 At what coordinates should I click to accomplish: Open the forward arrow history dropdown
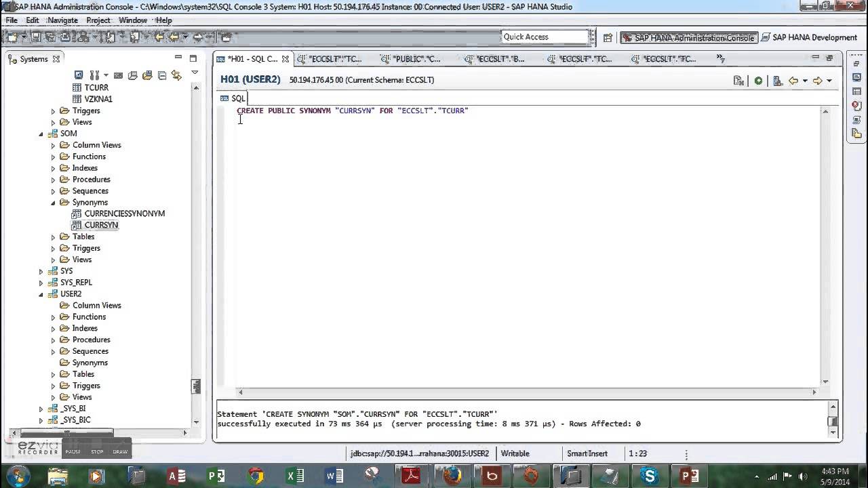[x=829, y=81]
